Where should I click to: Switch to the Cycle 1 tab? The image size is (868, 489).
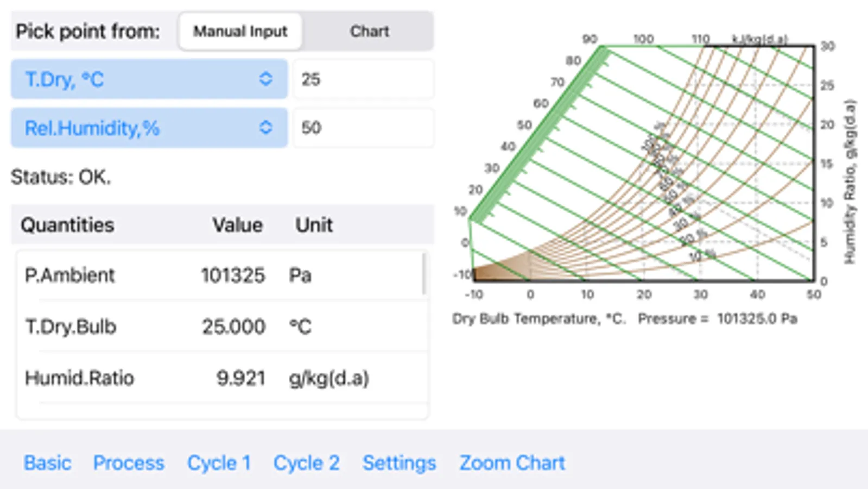coord(219,463)
